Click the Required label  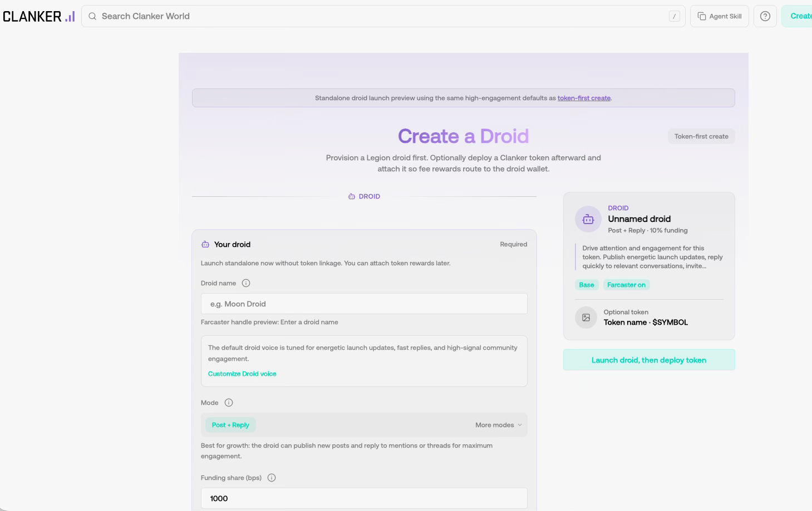click(x=513, y=244)
